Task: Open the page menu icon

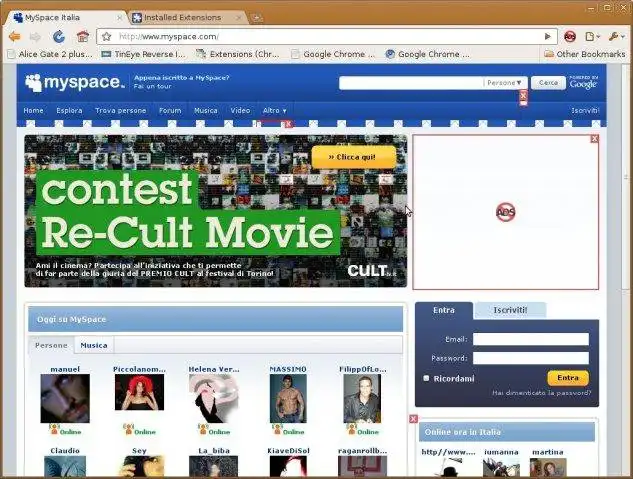Action: (592, 37)
